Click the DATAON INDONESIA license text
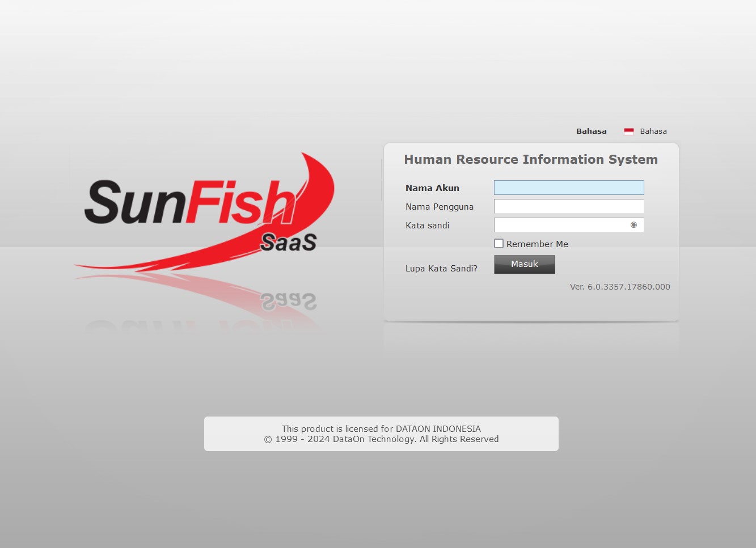The width and height of the screenshot is (756, 548). pyautogui.click(x=381, y=429)
